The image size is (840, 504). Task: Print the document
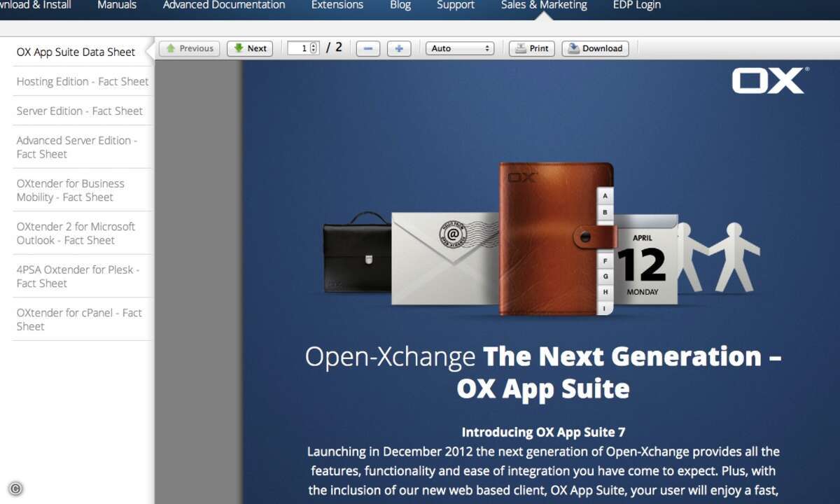pyautogui.click(x=532, y=48)
